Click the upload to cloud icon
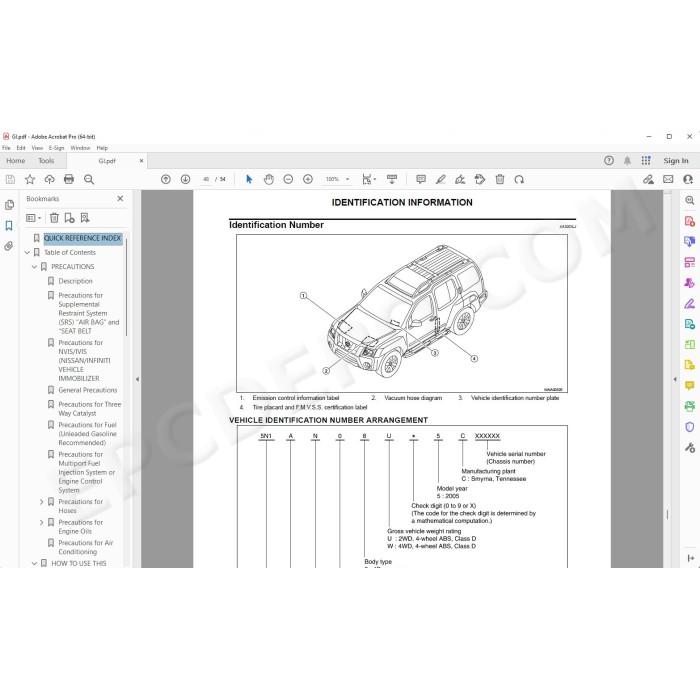Image resolution: width=700 pixels, height=700 pixels. pos(50,179)
